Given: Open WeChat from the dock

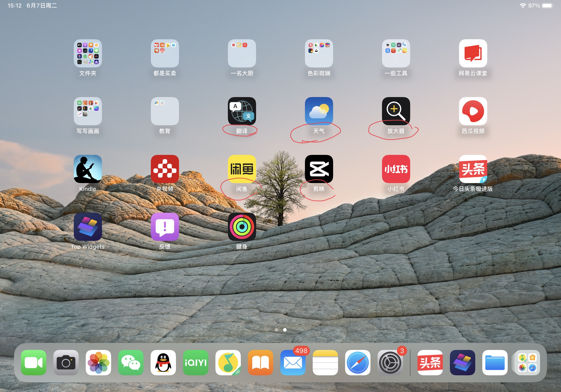Looking at the screenshot, I should tap(131, 363).
